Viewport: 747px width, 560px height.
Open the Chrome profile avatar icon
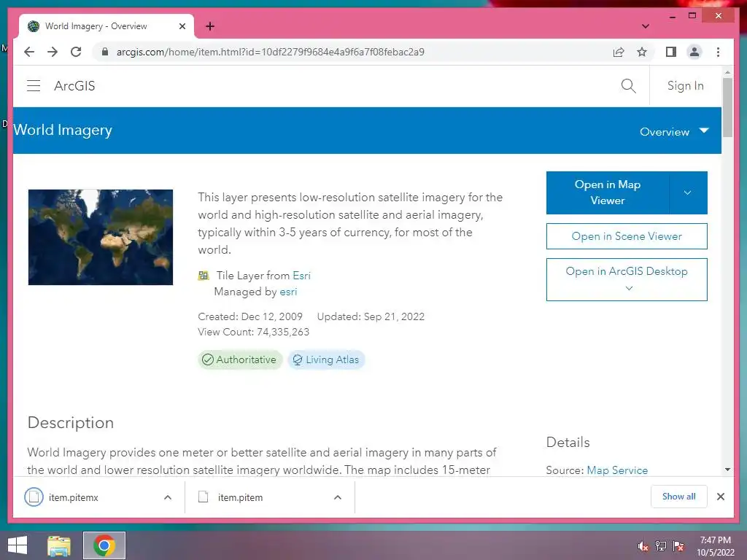tap(694, 52)
